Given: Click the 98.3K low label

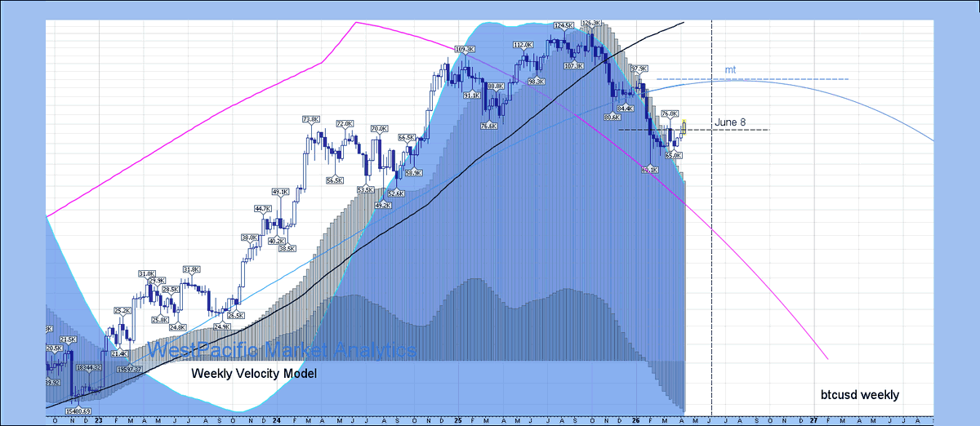Looking at the screenshot, I should point(537,82).
